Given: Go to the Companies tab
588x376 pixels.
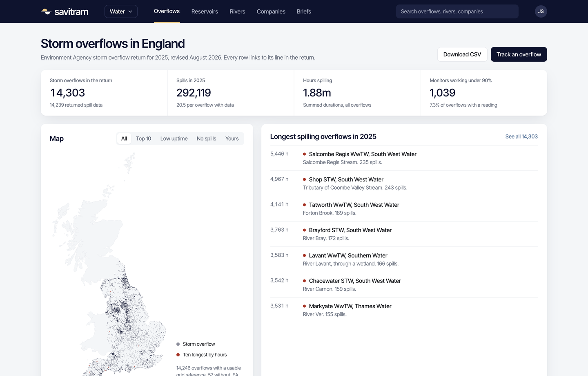Looking at the screenshot, I should (271, 11).
